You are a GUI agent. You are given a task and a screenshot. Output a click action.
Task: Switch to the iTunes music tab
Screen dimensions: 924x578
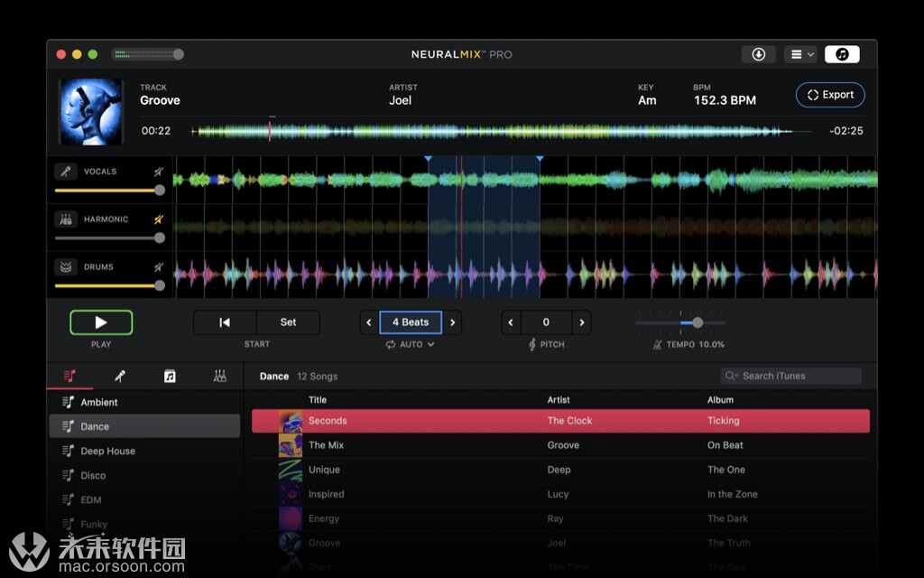click(x=170, y=377)
